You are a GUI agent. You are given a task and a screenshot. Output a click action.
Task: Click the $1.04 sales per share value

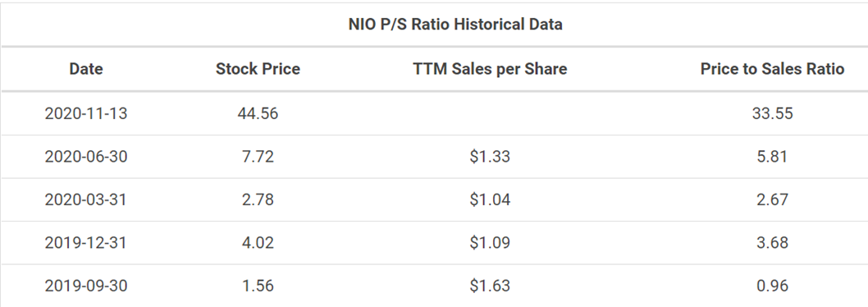coord(490,199)
